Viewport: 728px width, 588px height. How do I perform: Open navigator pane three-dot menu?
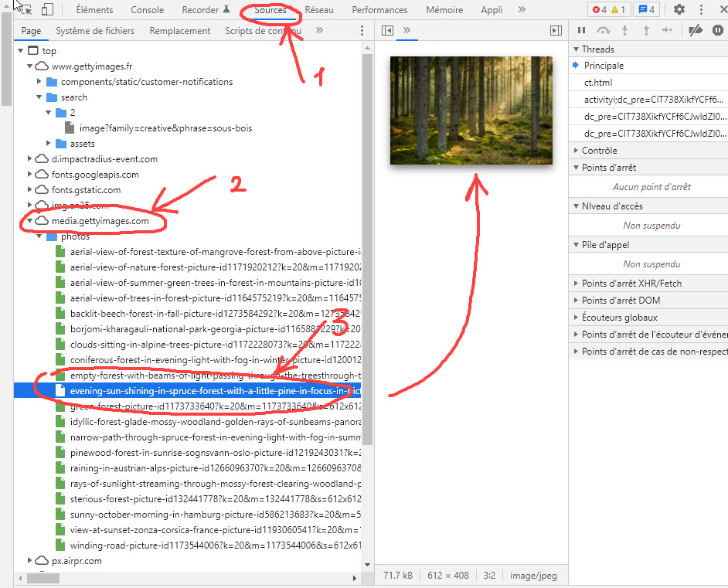[362, 31]
